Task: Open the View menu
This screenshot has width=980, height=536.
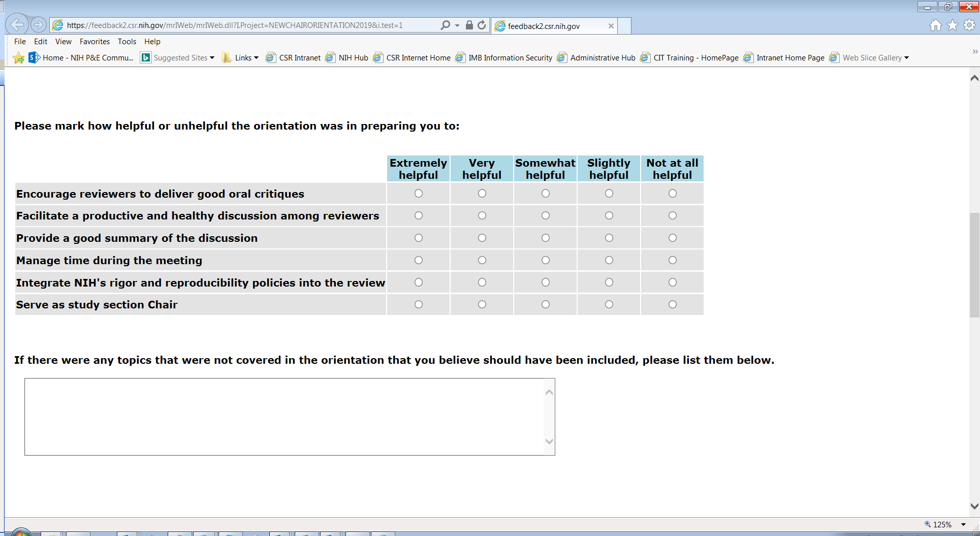Action: click(64, 42)
